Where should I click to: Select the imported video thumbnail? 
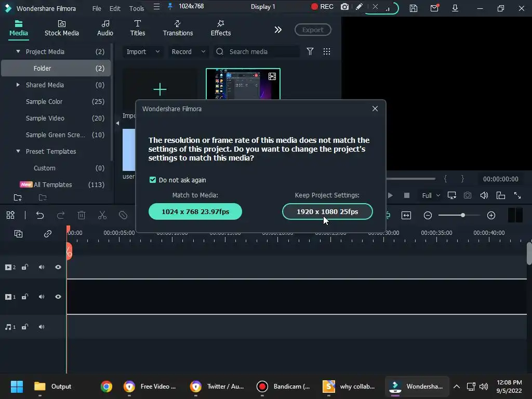click(243, 84)
